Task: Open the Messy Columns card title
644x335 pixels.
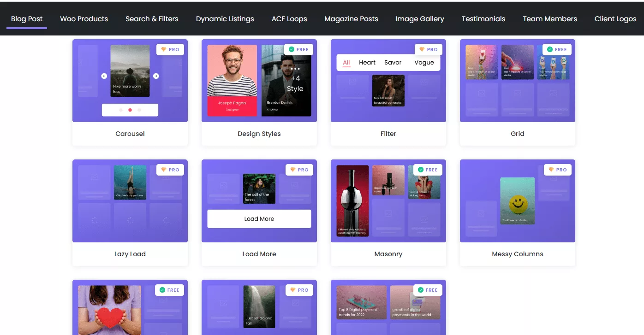Action: [x=518, y=254]
